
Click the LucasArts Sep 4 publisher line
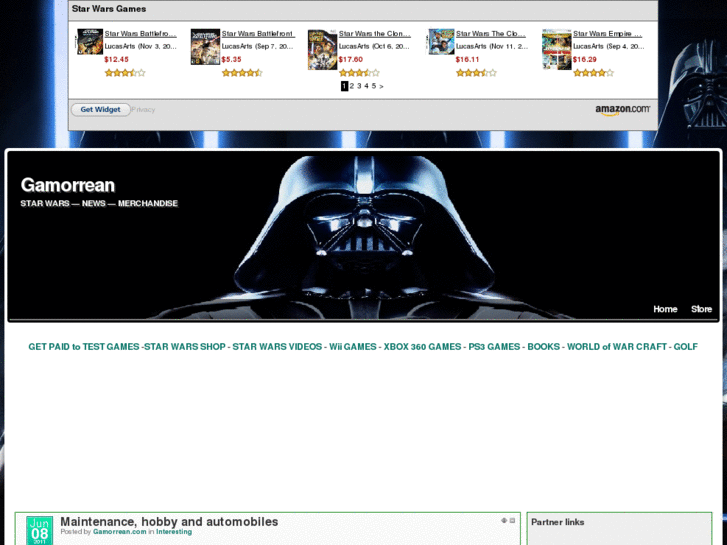tap(609, 46)
